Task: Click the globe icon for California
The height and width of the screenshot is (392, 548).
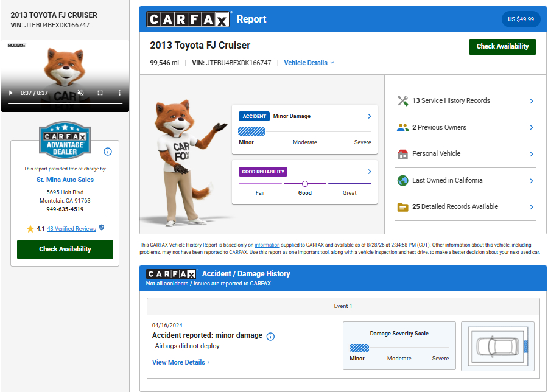Action: point(402,181)
